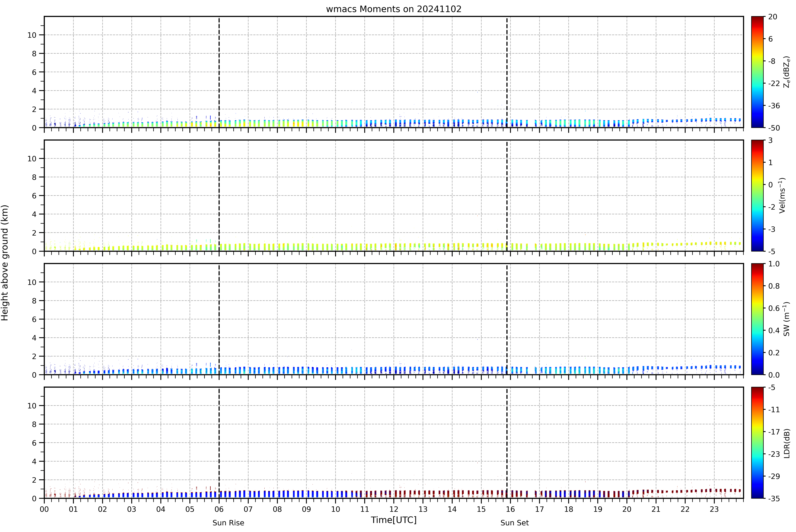This screenshot has width=796, height=532.
Task: Click the -35 value at the bottom of the LDR colorbar
Action: click(x=774, y=498)
